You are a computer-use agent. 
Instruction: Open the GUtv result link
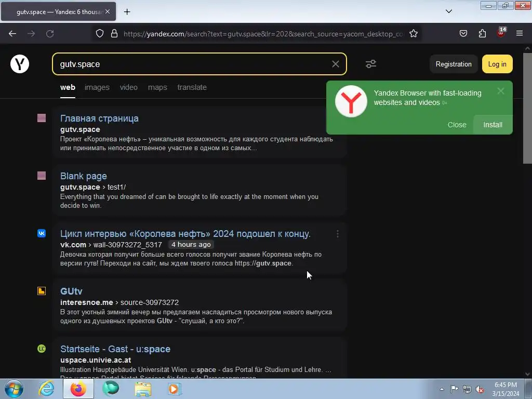pos(71,291)
